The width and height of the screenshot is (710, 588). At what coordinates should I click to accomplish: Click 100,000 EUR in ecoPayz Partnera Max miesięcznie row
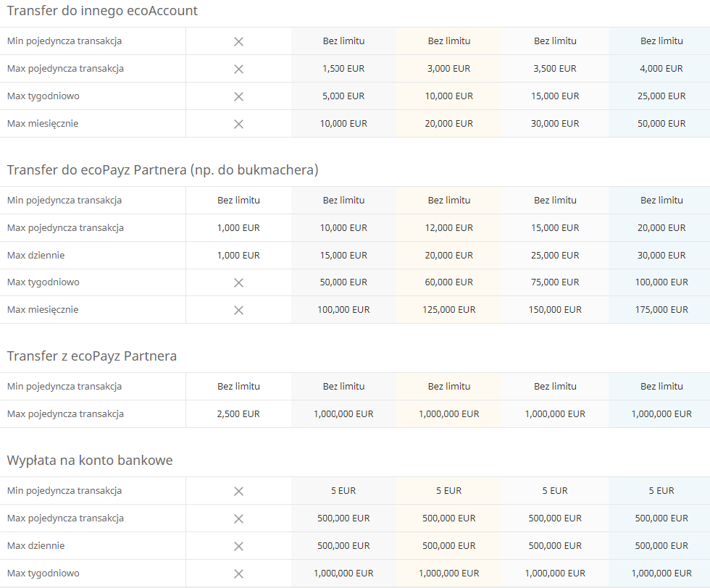343,310
